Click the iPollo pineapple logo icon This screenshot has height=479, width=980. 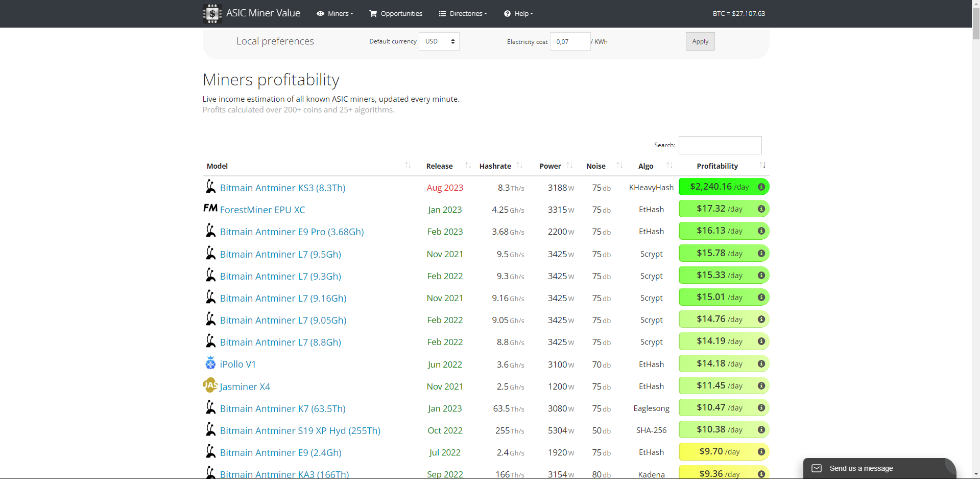tap(210, 363)
